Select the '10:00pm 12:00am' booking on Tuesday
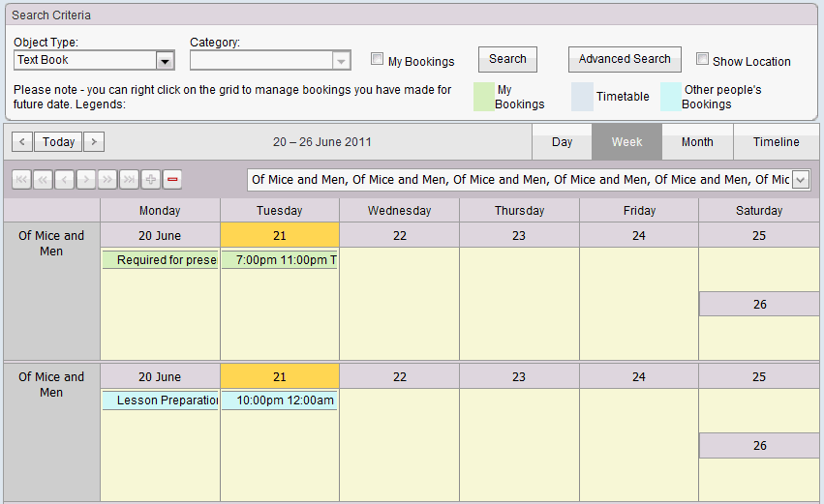 click(x=280, y=400)
